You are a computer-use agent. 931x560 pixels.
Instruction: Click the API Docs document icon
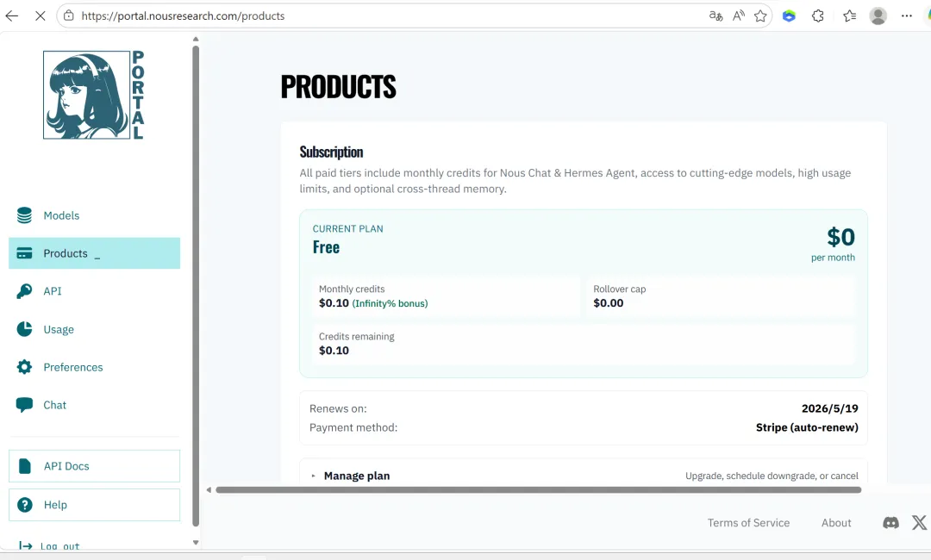25,466
